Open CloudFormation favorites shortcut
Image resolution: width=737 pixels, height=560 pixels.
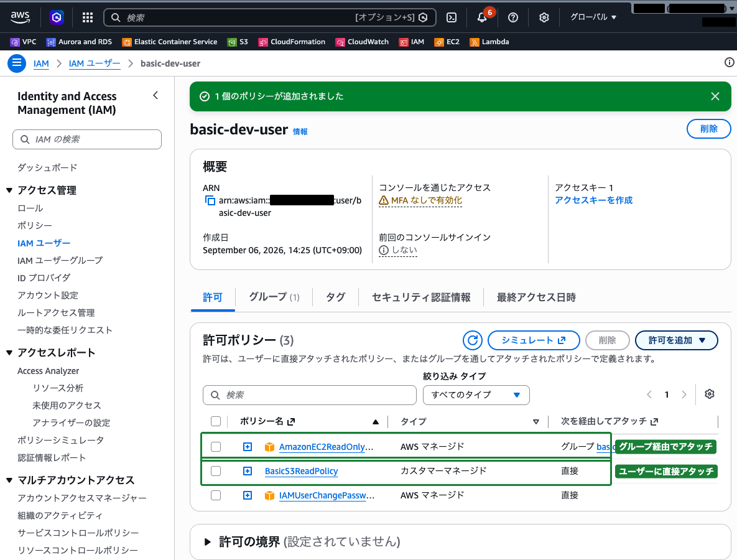pyautogui.click(x=292, y=42)
